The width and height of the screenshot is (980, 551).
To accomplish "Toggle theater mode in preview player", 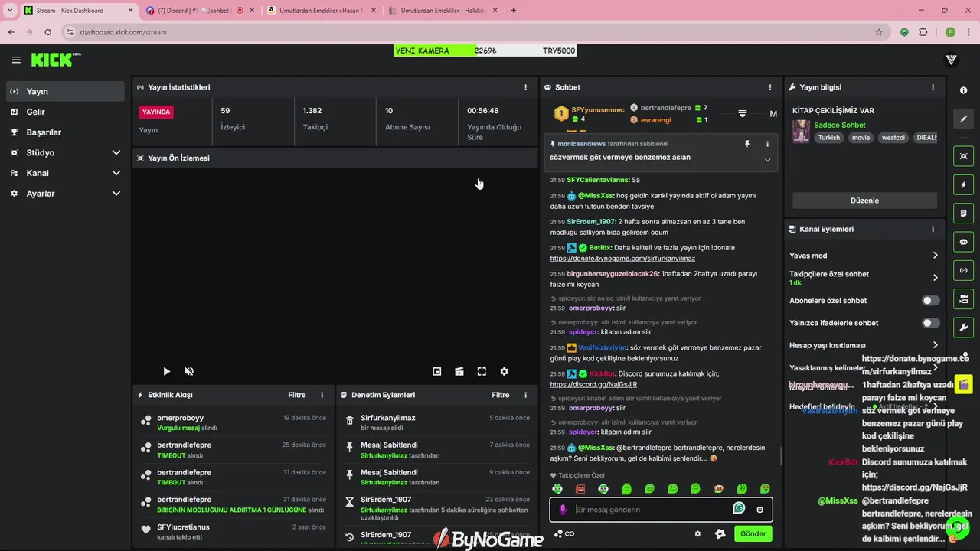I will pyautogui.click(x=459, y=371).
